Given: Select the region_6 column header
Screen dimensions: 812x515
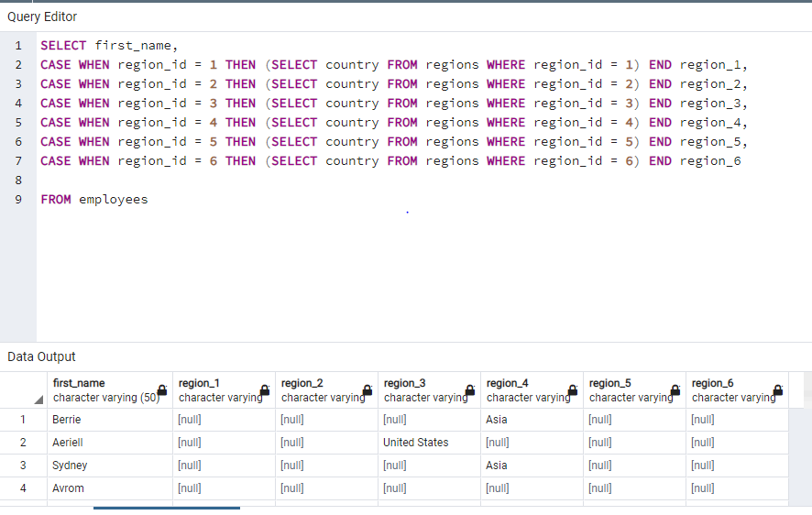Looking at the screenshot, I should coord(737,389).
